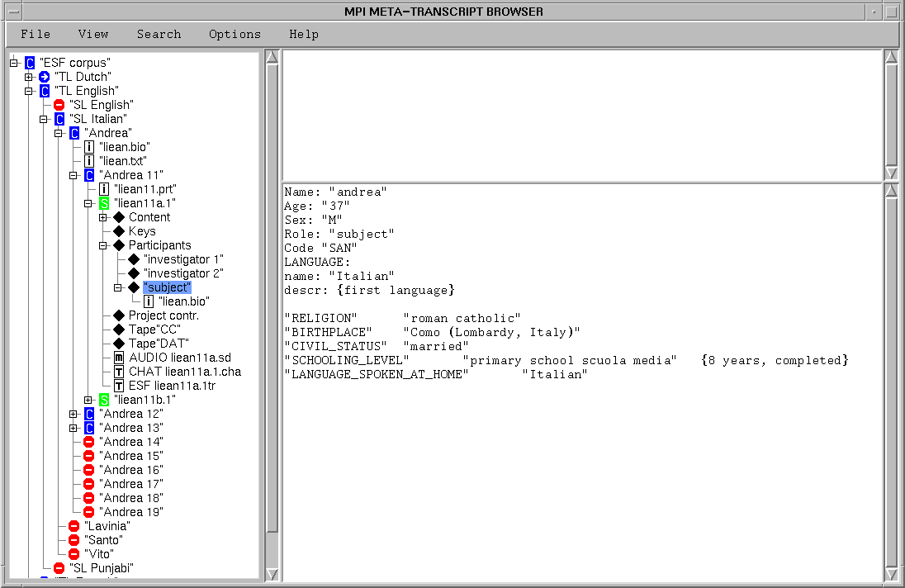
Task: Open the Search menu
Action: click(x=159, y=34)
